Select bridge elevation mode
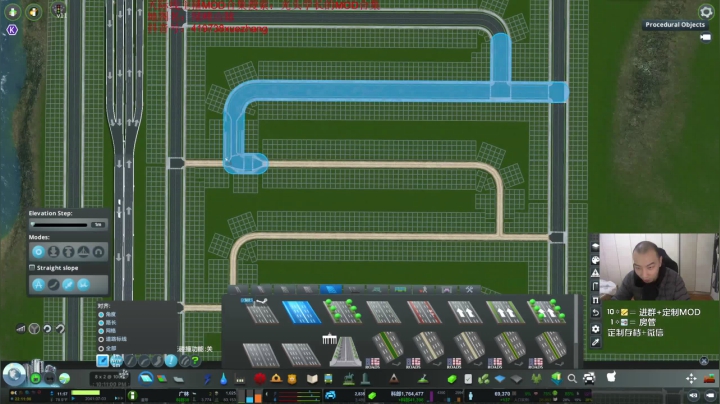Viewport: 720px width, 404px height. 84,252
